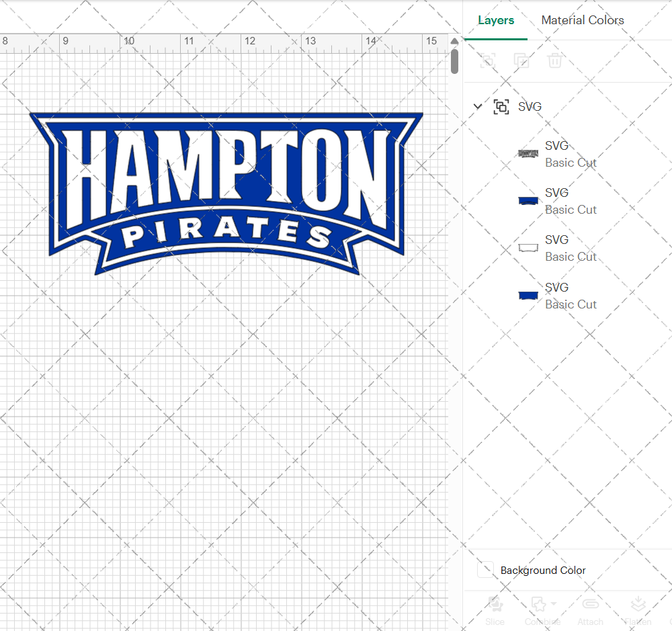Select the white SVG layer thumbnail
The width and height of the screenshot is (672, 631).
tap(528, 248)
